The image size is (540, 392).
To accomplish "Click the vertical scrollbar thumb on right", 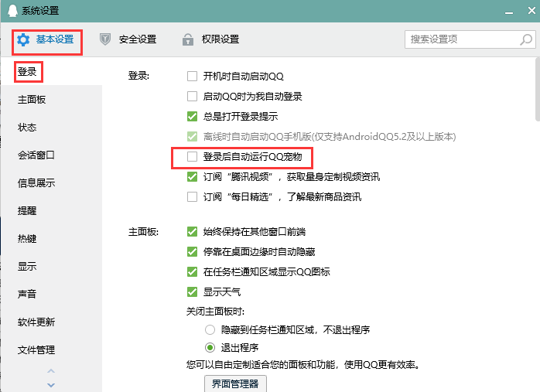I will pyautogui.click(x=538, y=90).
